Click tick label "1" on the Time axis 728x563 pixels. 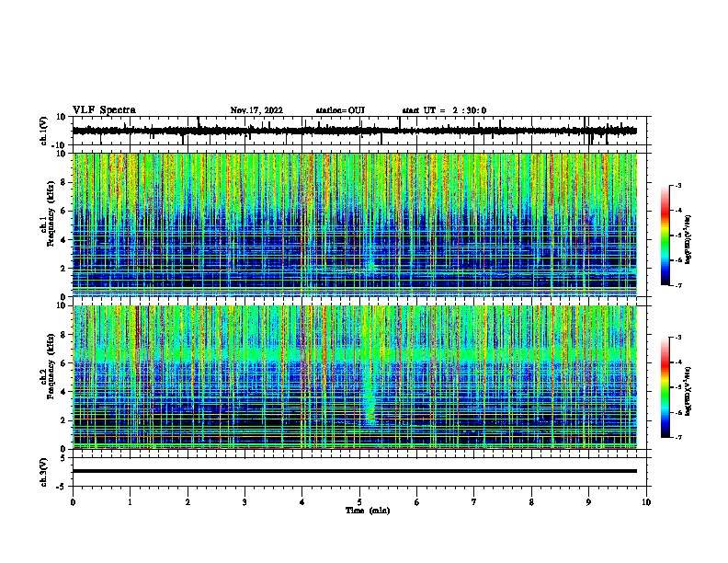click(x=131, y=502)
